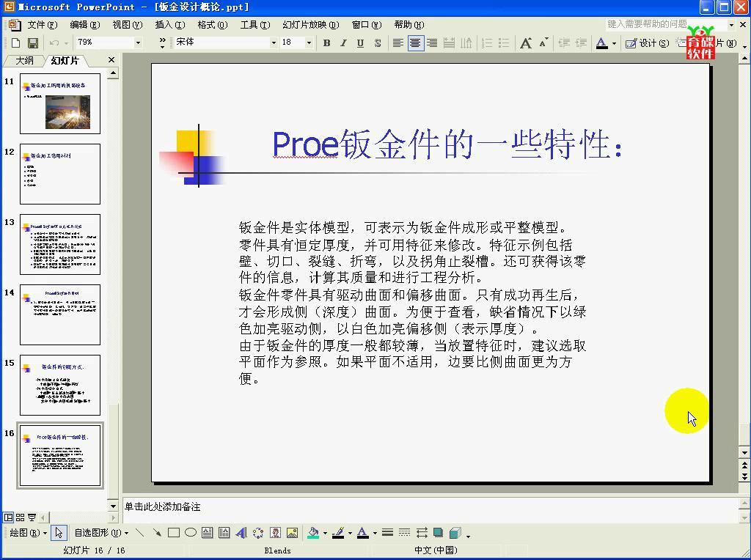751x560 pixels.
Task: Click the help question input box
Action: 667,24
